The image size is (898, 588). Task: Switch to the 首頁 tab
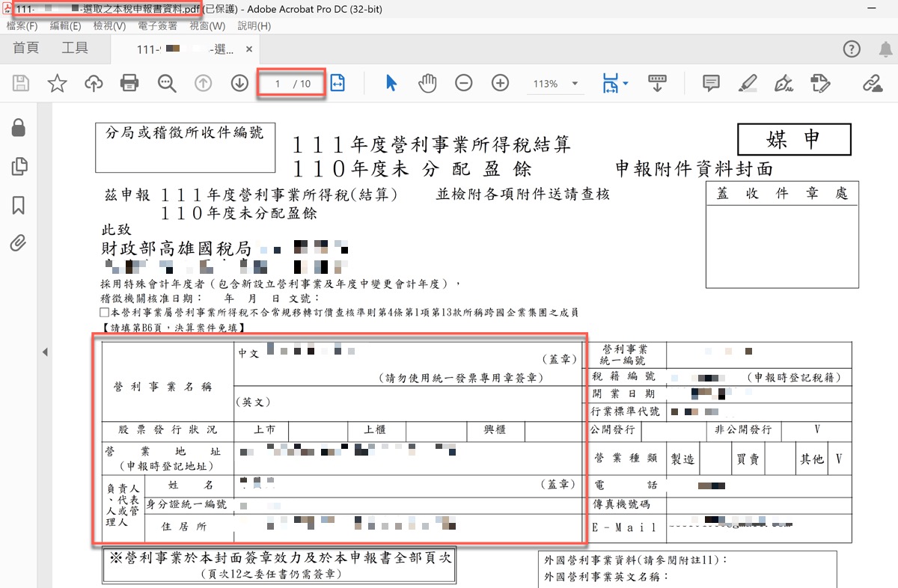[x=26, y=49]
